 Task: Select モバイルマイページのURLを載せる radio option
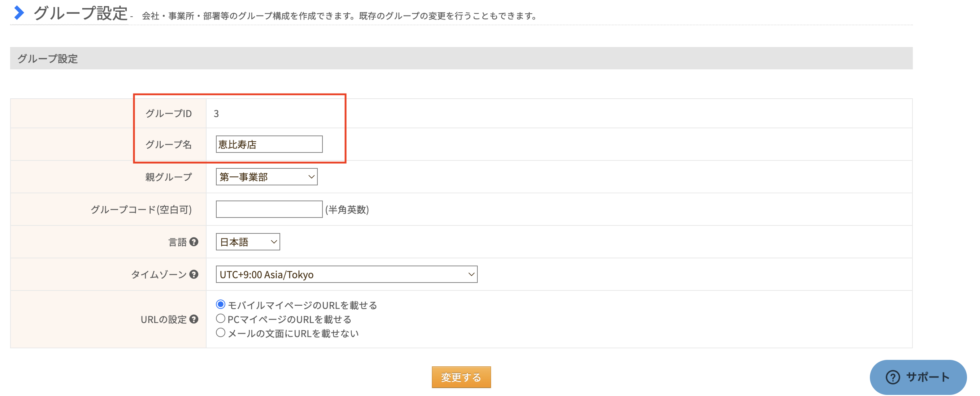point(220,304)
